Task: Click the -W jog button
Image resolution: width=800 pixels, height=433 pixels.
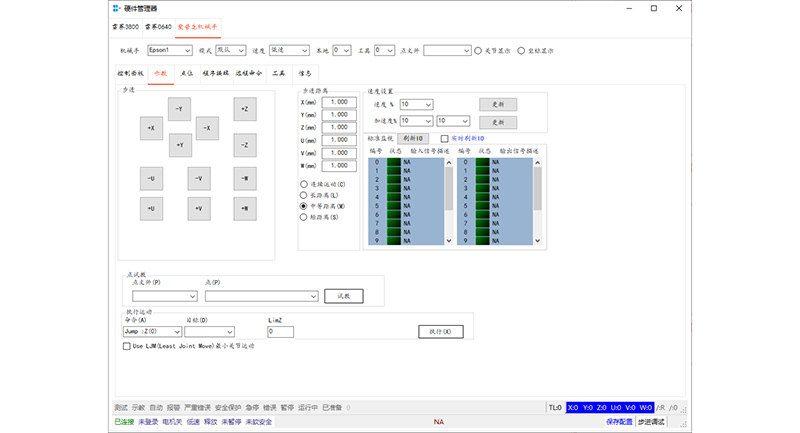Action: [245, 179]
